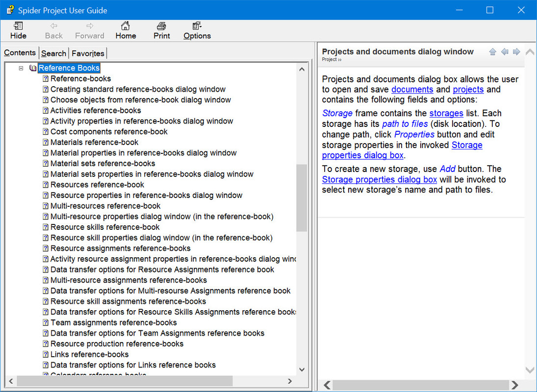The height and width of the screenshot is (392, 537).
Task: Click the Forward navigation button
Action: click(x=90, y=31)
